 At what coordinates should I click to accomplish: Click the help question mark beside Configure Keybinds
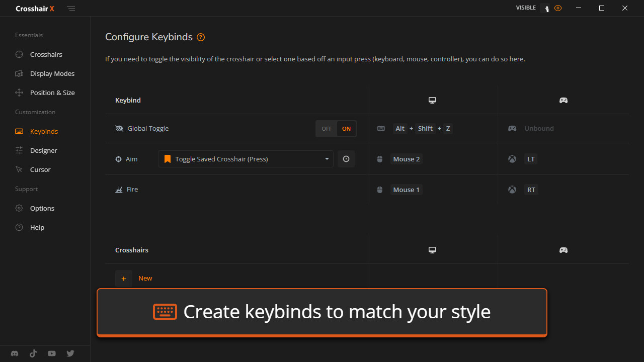point(201,37)
